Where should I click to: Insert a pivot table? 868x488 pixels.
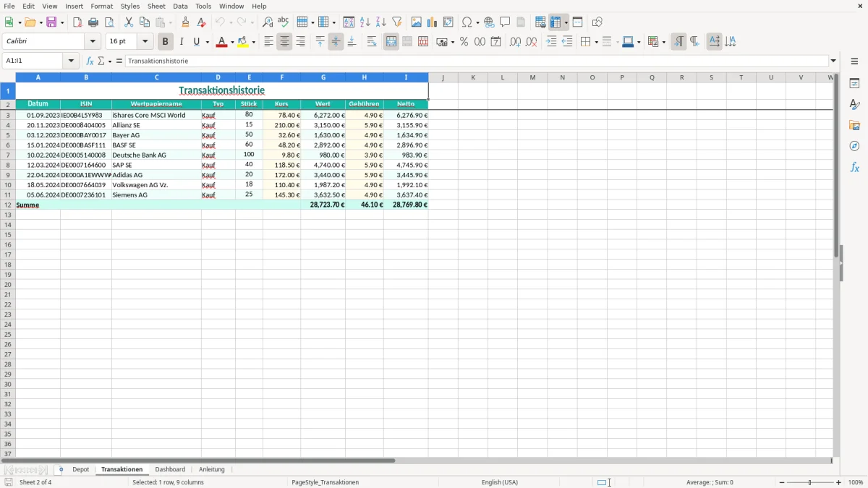coord(448,22)
